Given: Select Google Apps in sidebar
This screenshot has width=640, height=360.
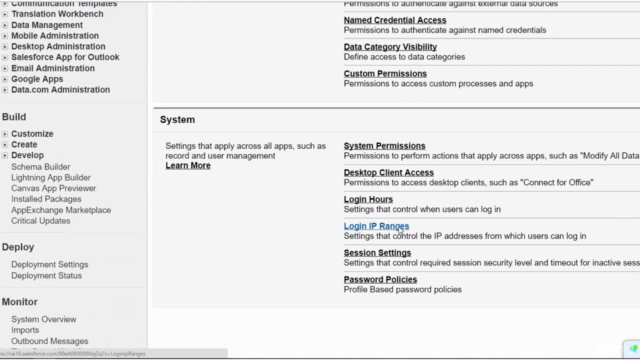Looking at the screenshot, I should pyautogui.click(x=37, y=79).
